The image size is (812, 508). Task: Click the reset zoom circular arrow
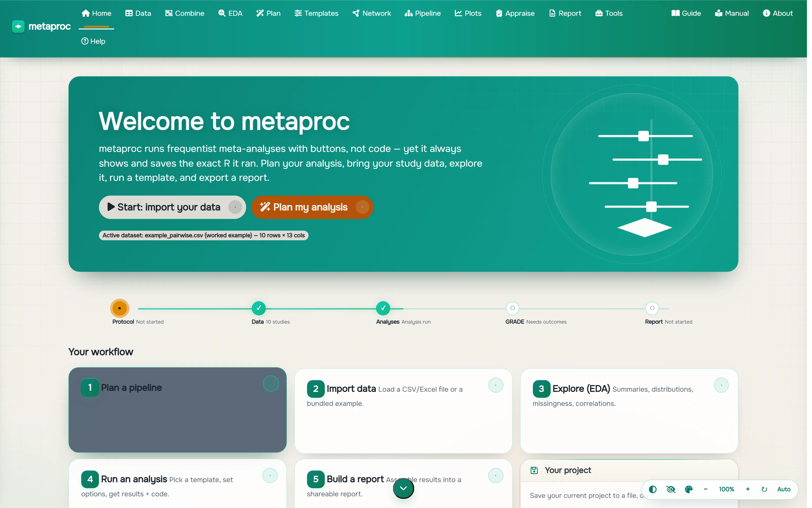(x=764, y=489)
